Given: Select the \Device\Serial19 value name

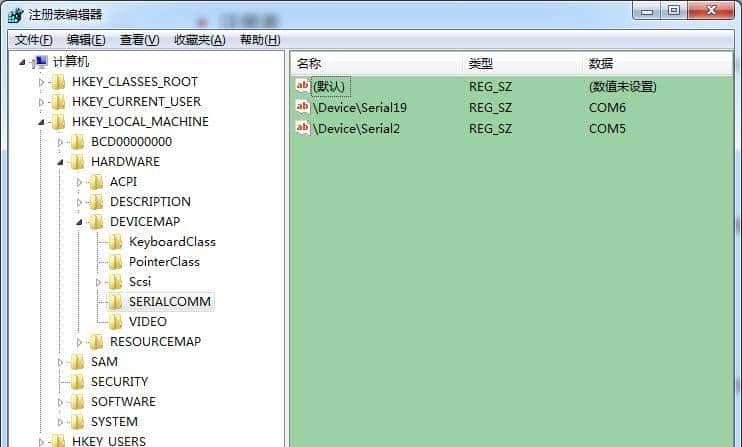Looking at the screenshot, I should pyautogui.click(x=360, y=107).
